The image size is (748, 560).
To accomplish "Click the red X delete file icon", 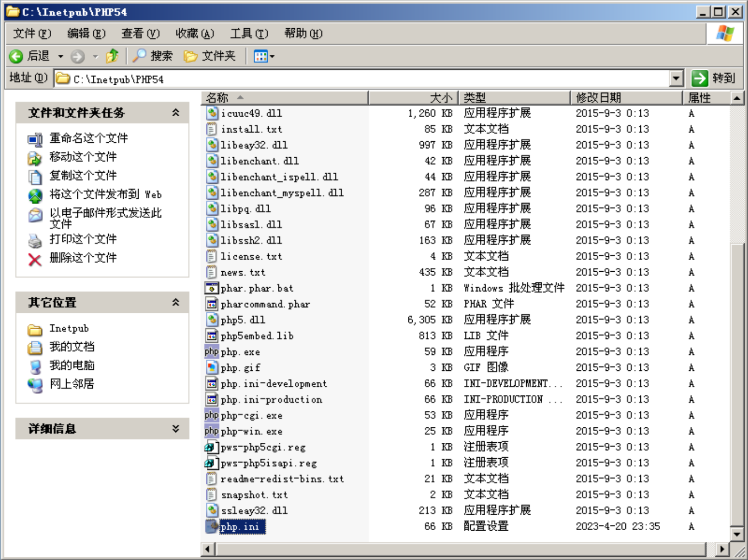I will [35, 259].
